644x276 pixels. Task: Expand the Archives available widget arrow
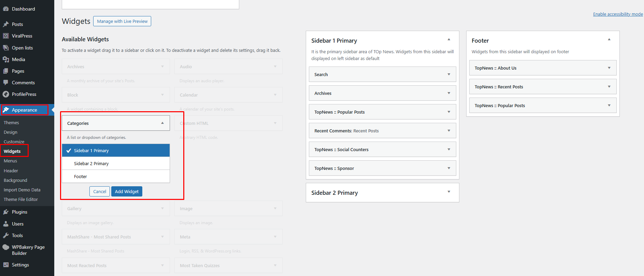(x=162, y=67)
